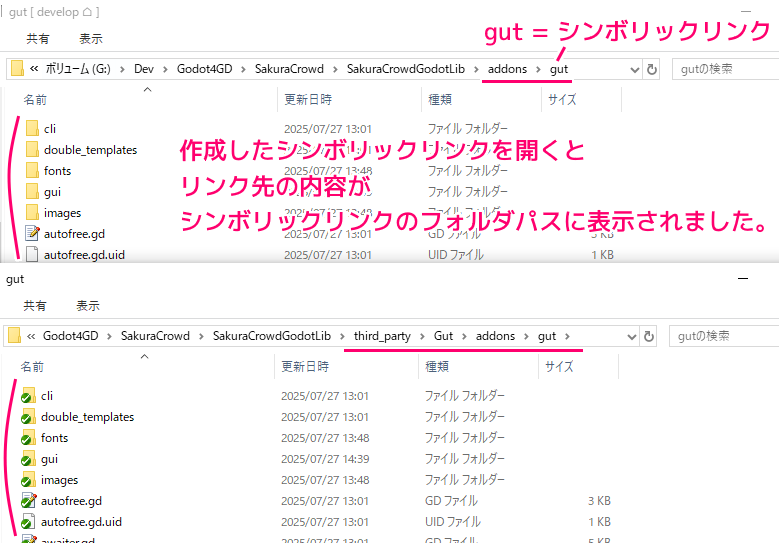779x543 pixels.
Task: Click UID ファイル type in bottom window
Action: click(453, 522)
